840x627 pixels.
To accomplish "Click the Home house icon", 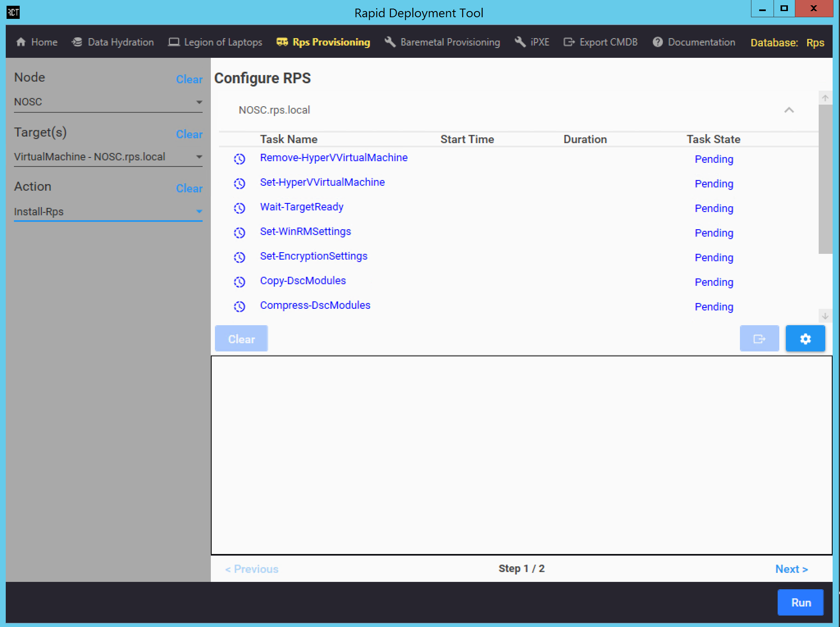I will (x=21, y=42).
